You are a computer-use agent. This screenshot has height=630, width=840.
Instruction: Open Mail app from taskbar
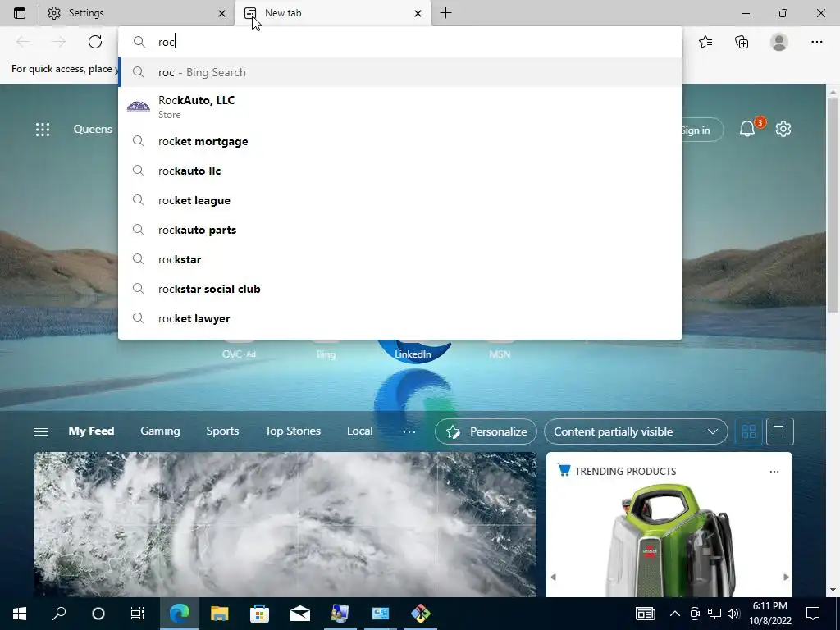(x=299, y=614)
